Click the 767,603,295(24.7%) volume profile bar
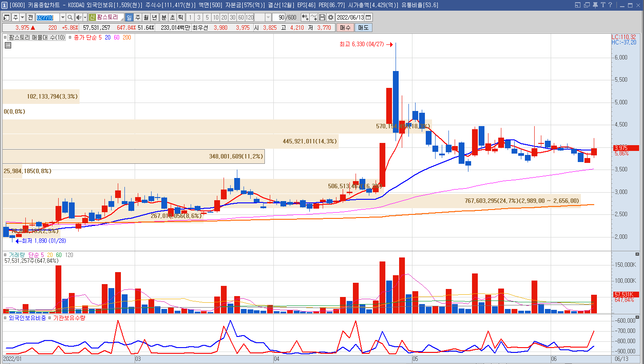The height and width of the screenshot is (364, 644). pos(292,201)
